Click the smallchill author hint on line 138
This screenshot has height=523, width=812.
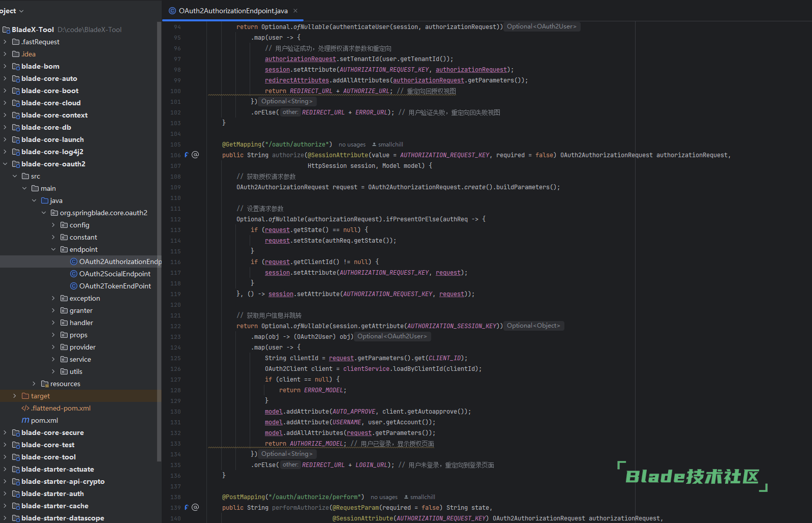click(x=419, y=497)
